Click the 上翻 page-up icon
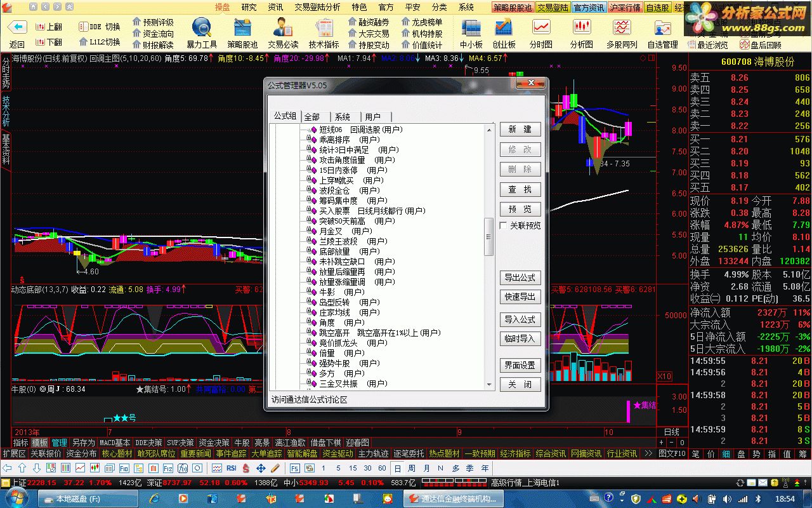 click(39, 27)
